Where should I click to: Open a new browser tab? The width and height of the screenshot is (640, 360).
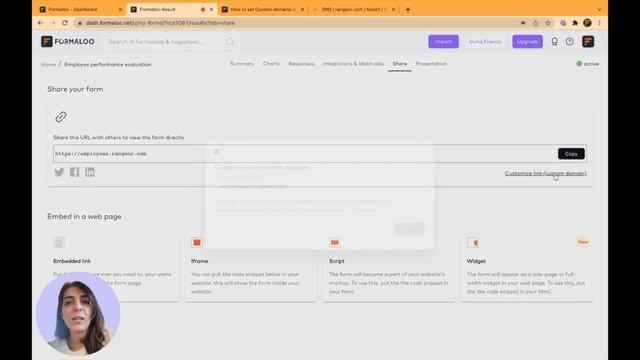tap(408, 9)
